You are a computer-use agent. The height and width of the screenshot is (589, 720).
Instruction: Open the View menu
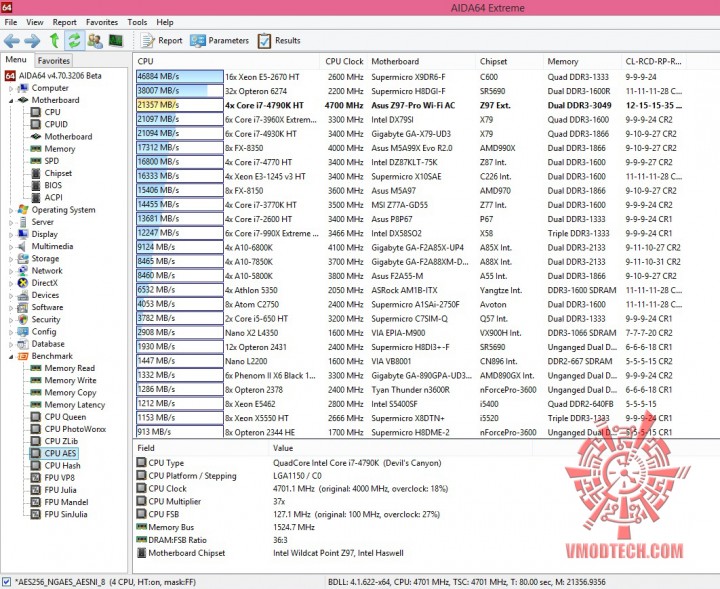34,22
